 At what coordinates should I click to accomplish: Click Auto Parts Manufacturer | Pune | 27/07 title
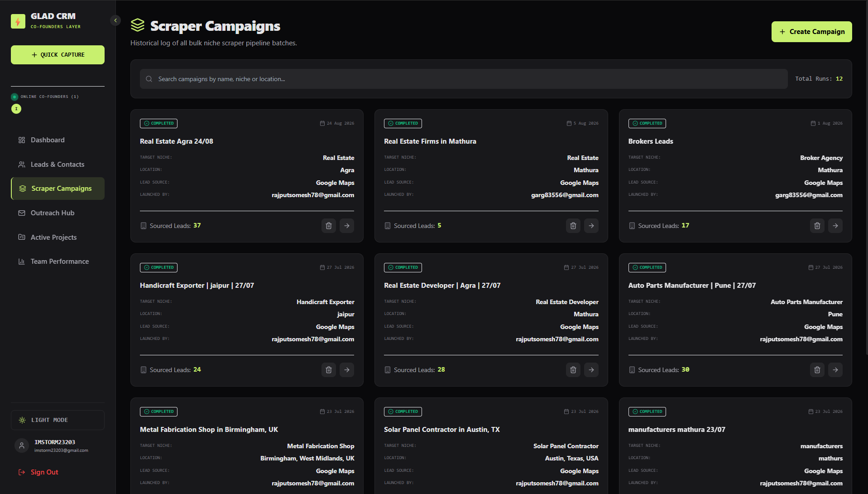coord(692,286)
